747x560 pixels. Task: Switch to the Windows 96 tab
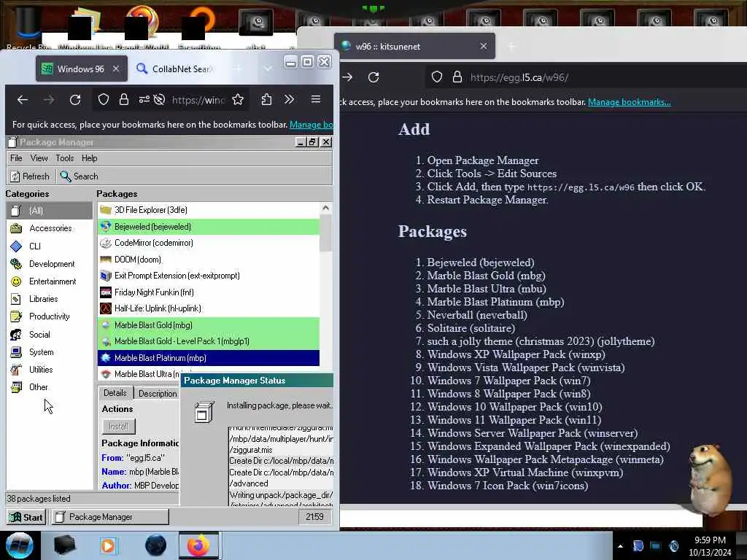[81, 69]
